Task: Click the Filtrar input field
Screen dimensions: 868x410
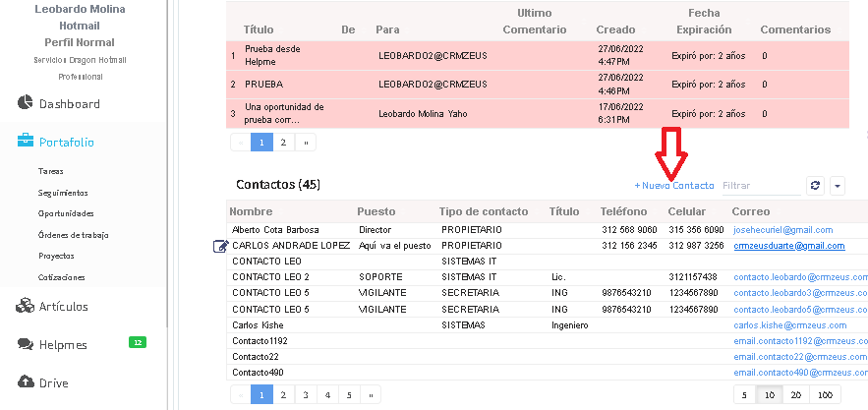Action: click(761, 185)
